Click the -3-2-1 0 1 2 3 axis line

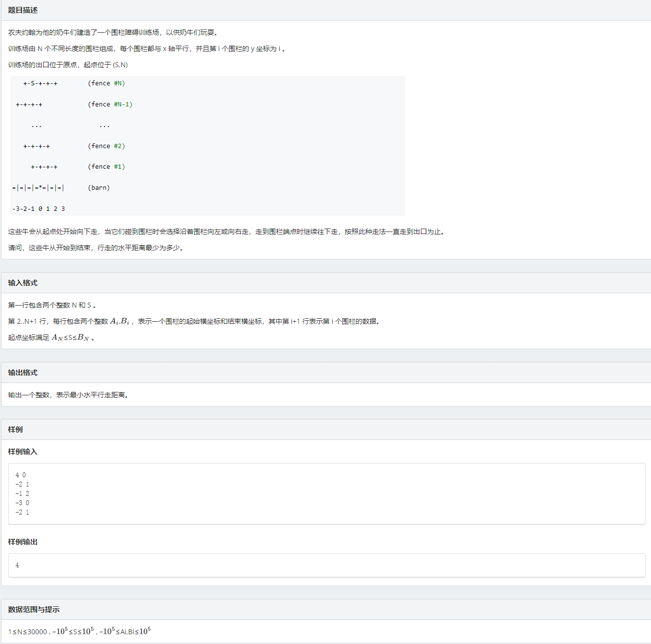[x=38, y=209]
